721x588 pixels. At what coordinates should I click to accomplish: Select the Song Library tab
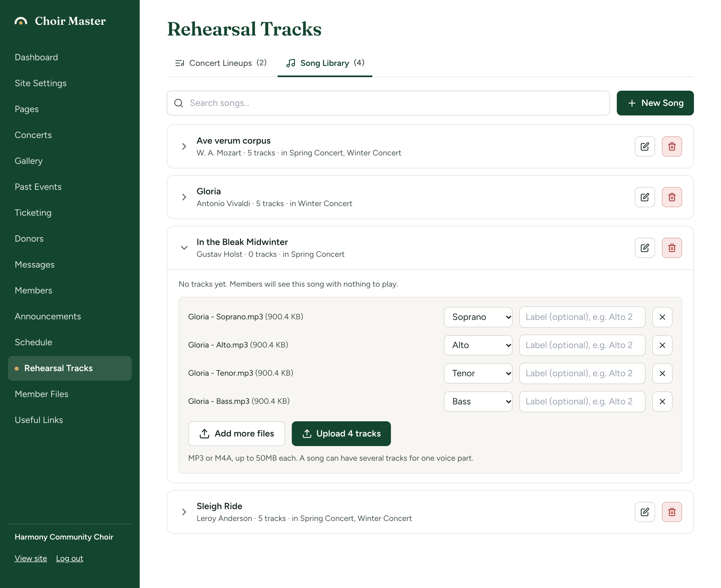pyautogui.click(x=325, y=63)
